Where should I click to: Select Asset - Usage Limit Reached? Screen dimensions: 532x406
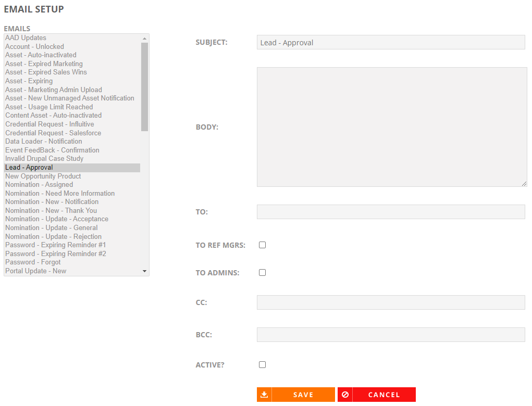(x=72, y=107)
